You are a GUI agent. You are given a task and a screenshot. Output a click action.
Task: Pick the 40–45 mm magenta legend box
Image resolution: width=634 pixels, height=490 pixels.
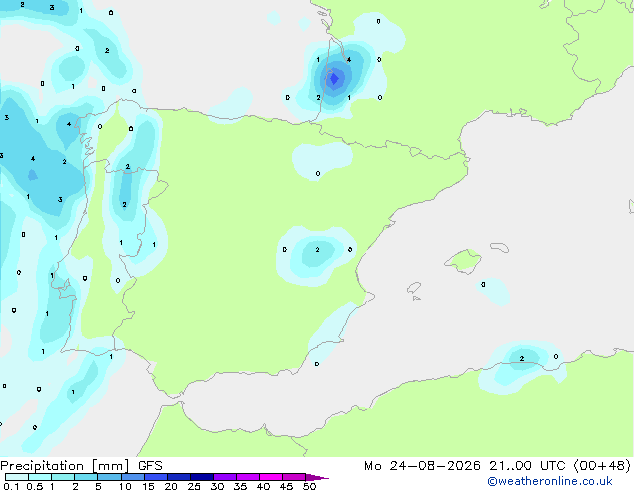[271, 477]
